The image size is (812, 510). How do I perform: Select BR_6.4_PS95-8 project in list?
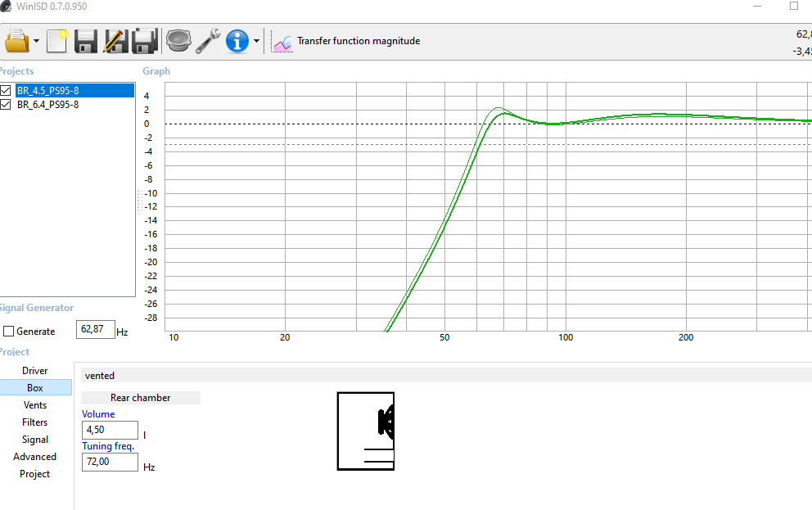click(x=48, y=105)
